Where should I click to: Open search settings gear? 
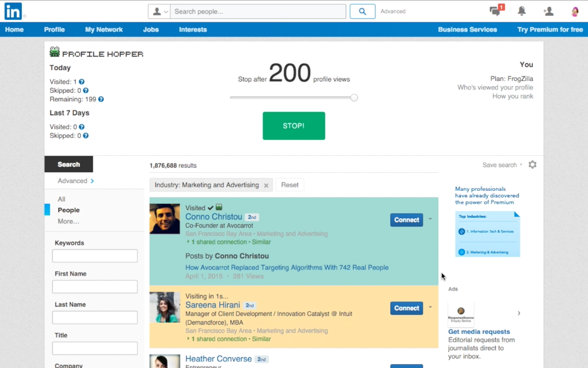pyautogui.click(x=532, y=165)
